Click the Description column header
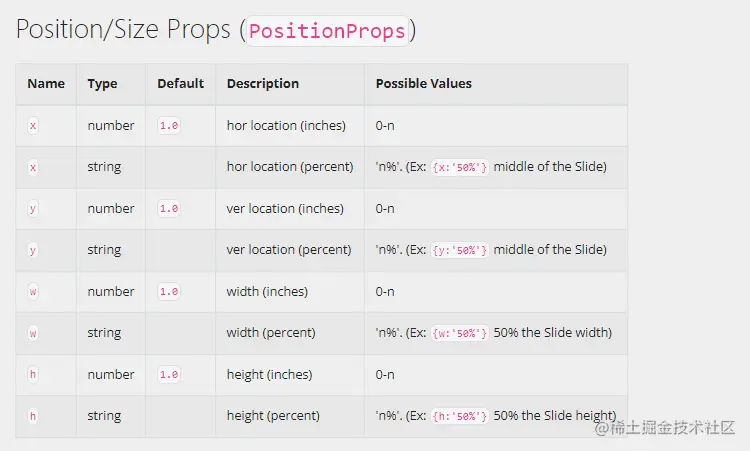750x451 pixels. coord(263,84)
